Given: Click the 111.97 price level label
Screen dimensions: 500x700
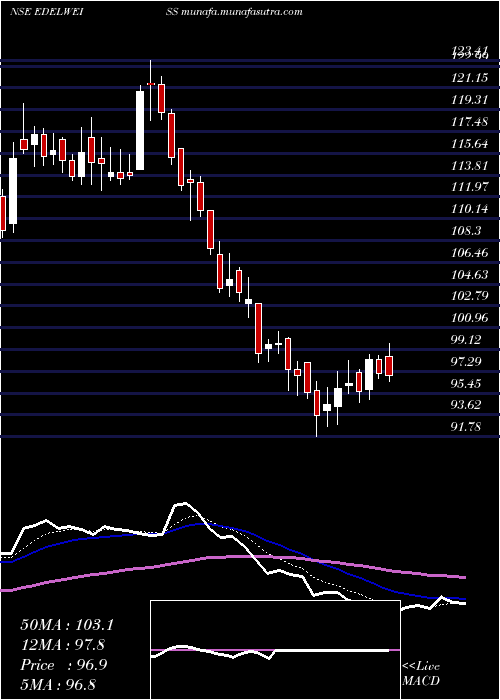Looking at the screenshot, I should (469, 187).
